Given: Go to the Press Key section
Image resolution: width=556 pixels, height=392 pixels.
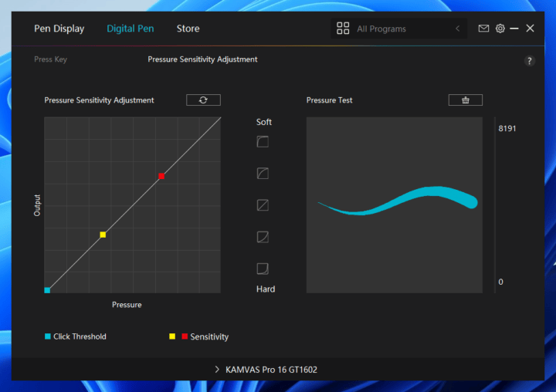Looking at the screenshot, I should (x=50, y=59).
